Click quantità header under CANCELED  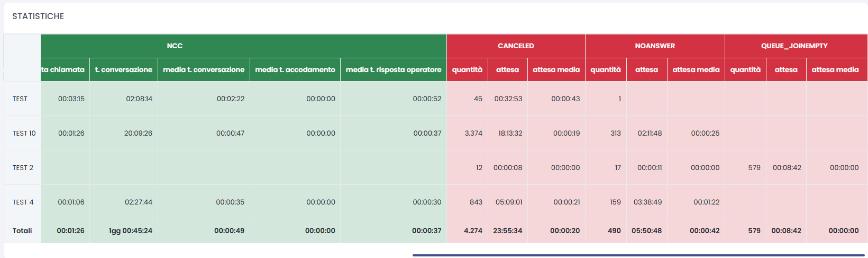467,70
